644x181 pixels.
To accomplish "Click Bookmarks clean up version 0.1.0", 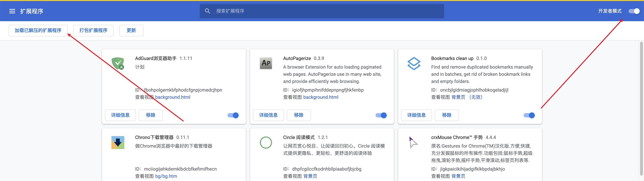I will (482, 59).
